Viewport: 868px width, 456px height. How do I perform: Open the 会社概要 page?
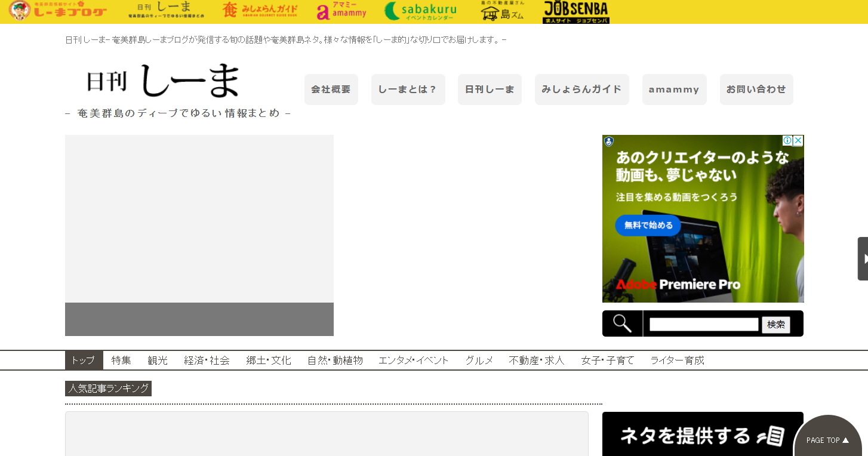coord(331,90)
